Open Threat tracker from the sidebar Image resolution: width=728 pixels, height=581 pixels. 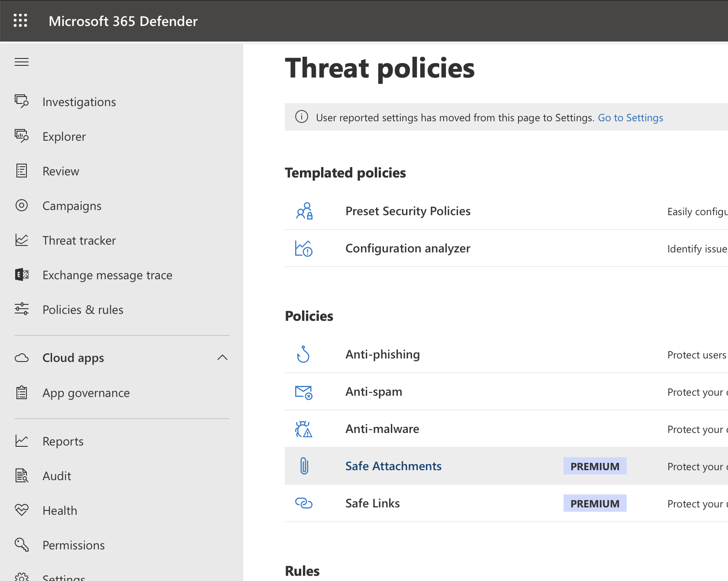79,241
